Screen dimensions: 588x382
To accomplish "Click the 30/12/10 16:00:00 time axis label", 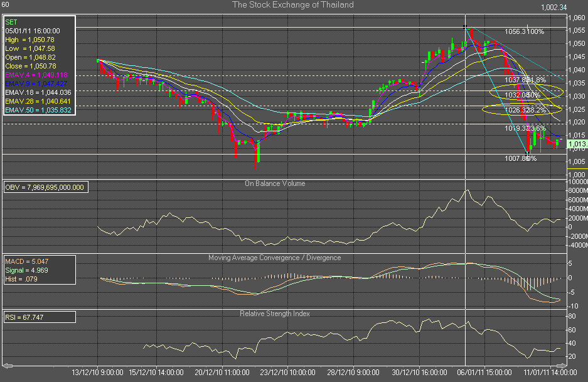I will [x=420, y=372].
